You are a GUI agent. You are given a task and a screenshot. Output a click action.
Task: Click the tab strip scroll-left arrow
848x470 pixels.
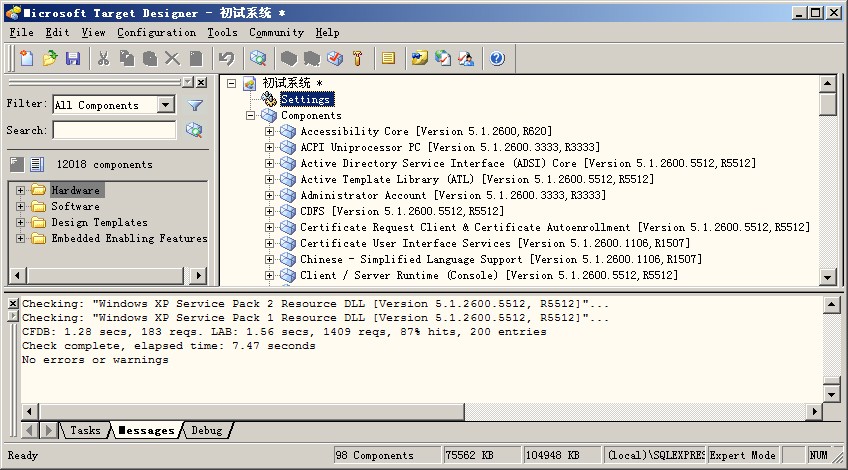pos(29,431)
